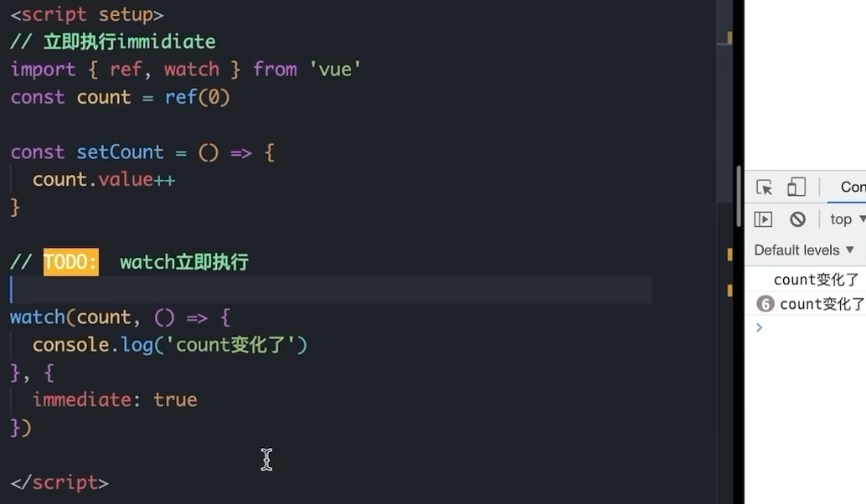Click the grouped-log count badge showing 6
The width and height of the screenshot is (866, 504).
(765, 304)
